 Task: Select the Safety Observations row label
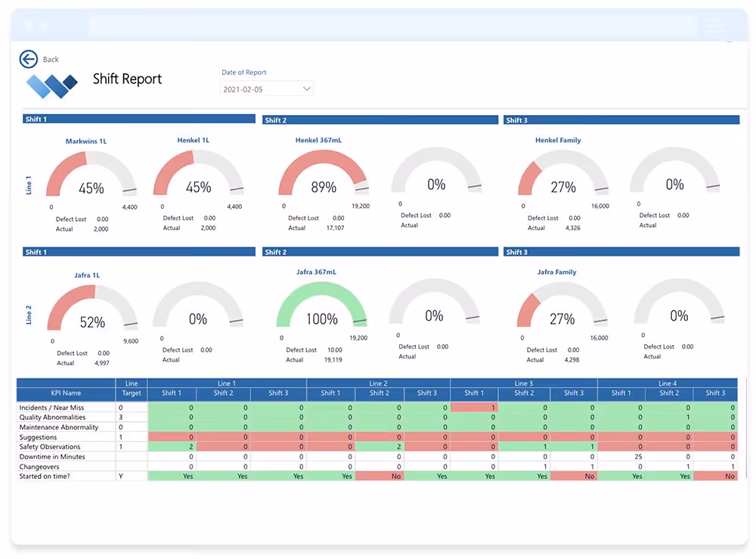(x=50, y=446)
